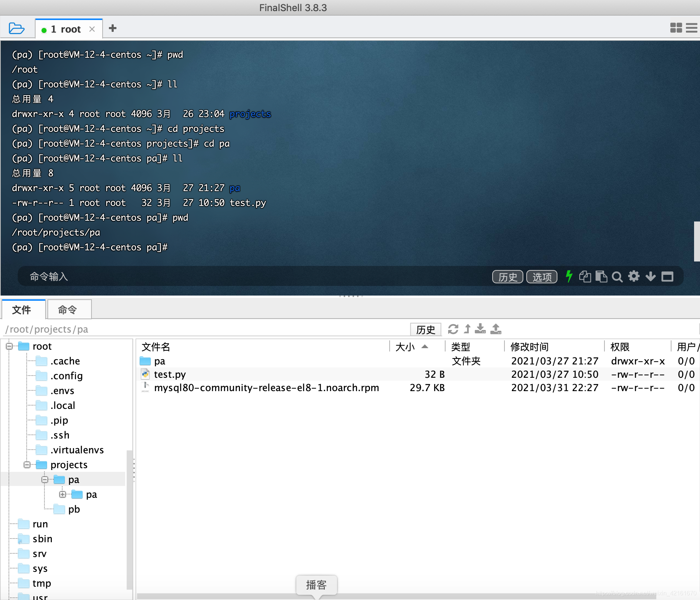Select .pip folder in tree

52,420
